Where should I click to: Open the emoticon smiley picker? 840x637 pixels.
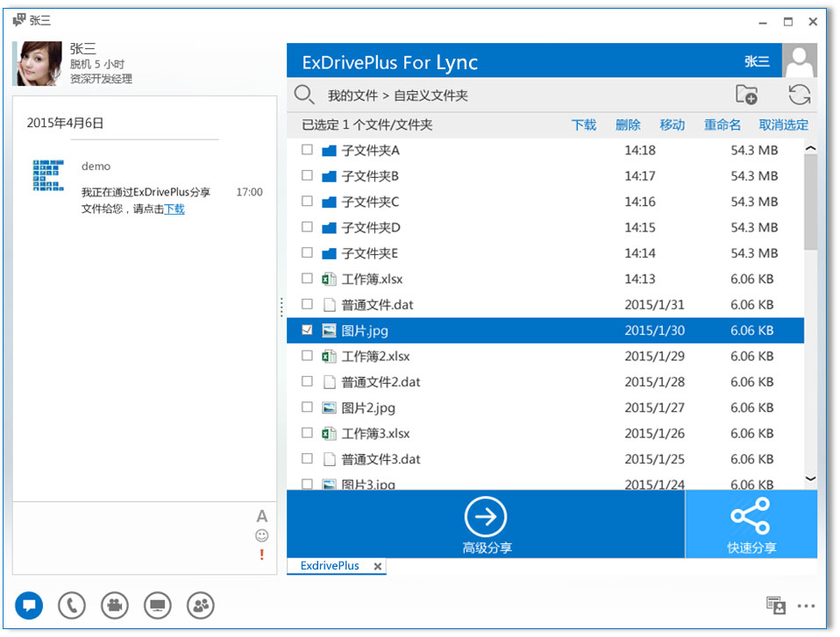point(261,535)
